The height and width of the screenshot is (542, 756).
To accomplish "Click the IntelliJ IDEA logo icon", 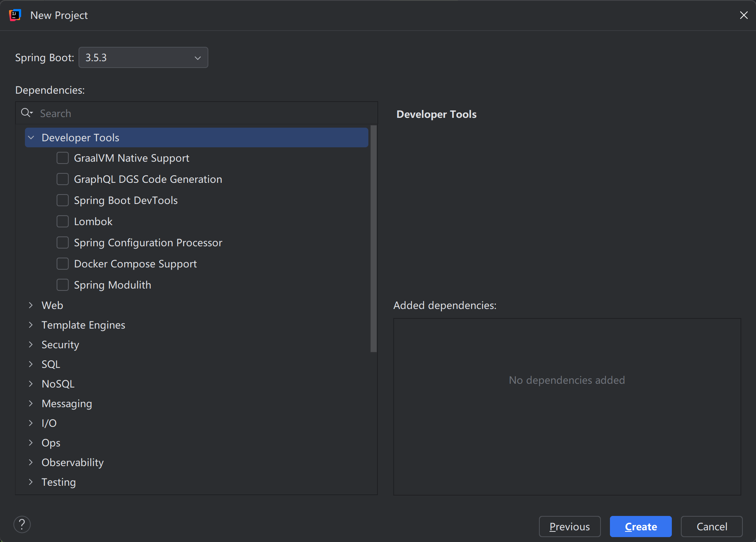I will tap(15, 15).
